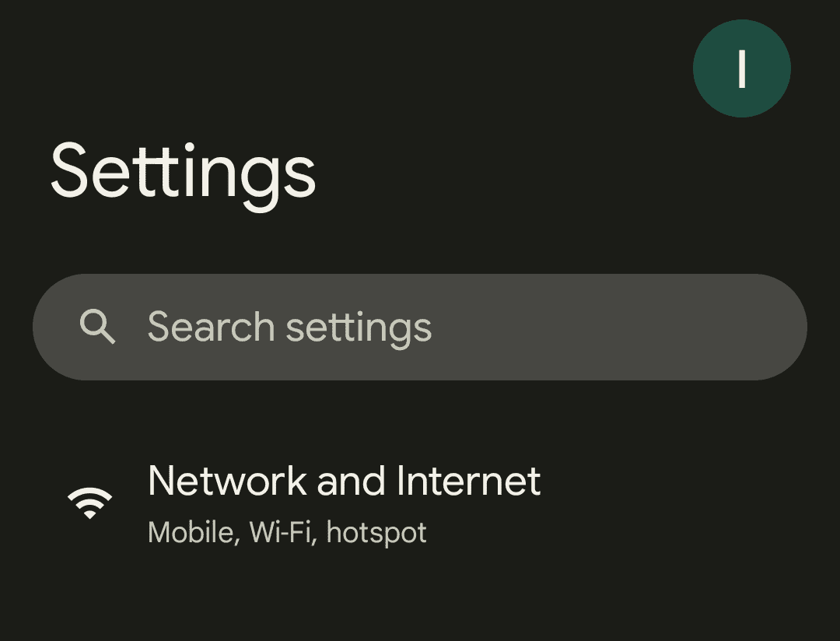Open account menu via green circle avatar
This screenshot has width=840, height=641.
click(741, 68)
